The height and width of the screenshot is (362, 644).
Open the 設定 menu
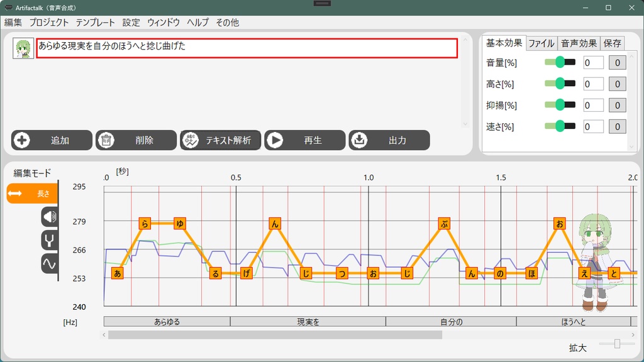[131, 23]
